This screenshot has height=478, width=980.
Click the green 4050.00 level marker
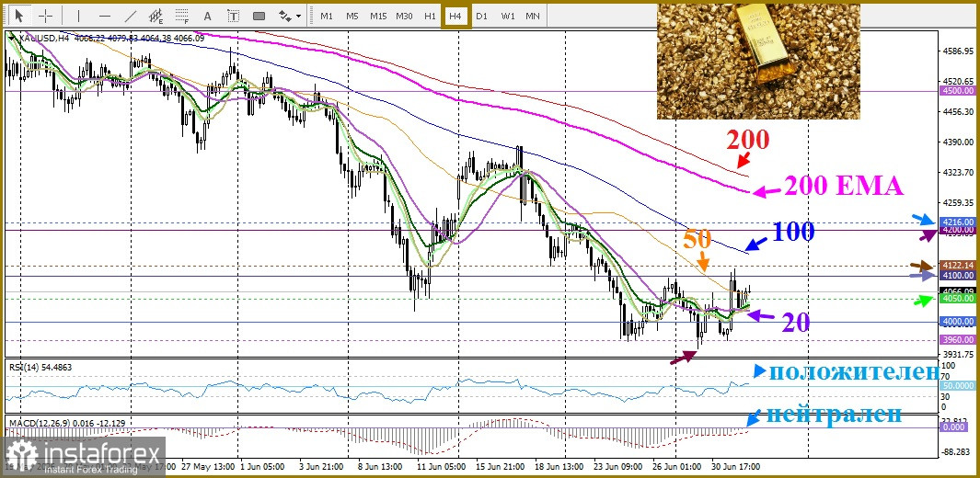[x=957, y=298]
